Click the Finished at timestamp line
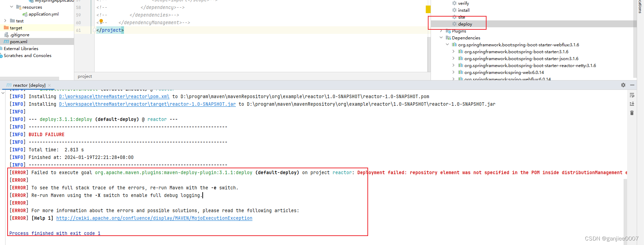644x245 pixels. 81,157
